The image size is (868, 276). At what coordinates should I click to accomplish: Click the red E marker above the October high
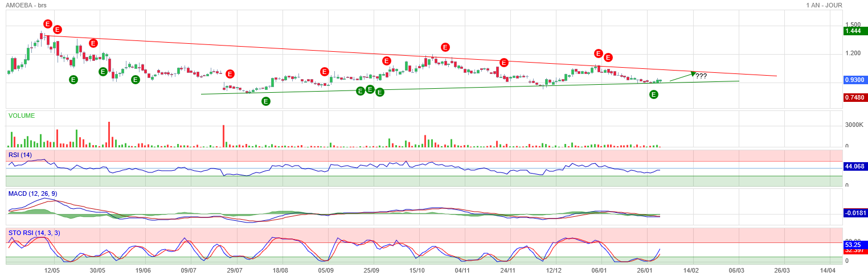click(445, 47)
